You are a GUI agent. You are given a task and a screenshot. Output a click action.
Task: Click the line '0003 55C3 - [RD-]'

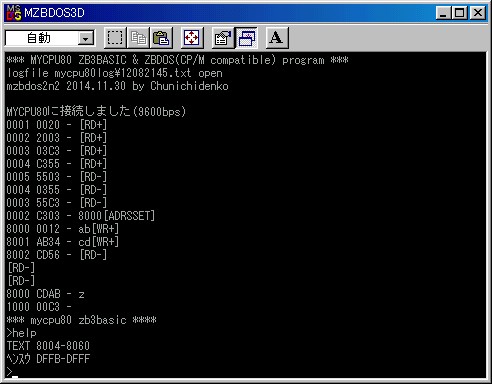[x=57, y=203]
